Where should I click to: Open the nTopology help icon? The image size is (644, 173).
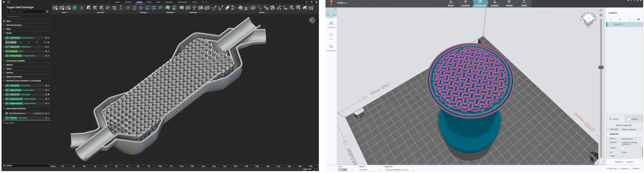point(312,2)
